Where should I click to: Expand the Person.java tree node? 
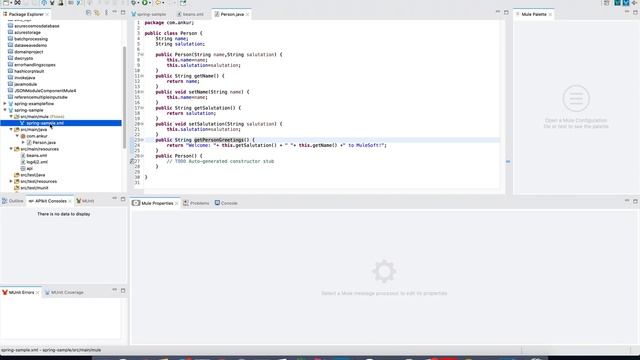23,142
